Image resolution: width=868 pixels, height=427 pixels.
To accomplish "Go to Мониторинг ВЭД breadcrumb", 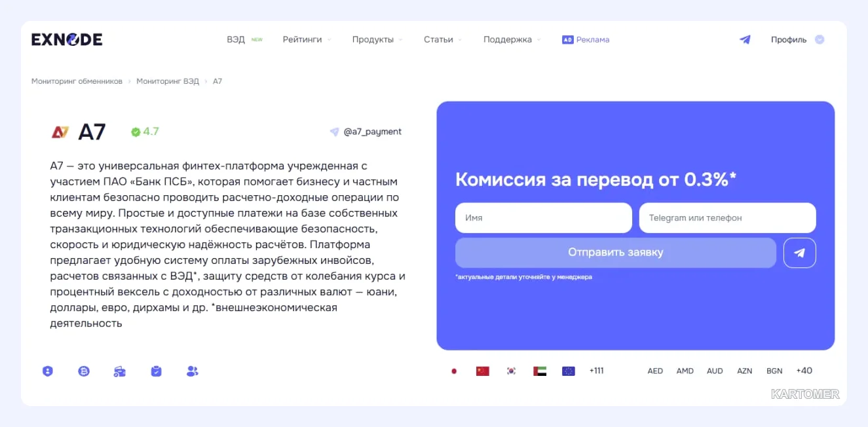I will [x=168, y=81].
